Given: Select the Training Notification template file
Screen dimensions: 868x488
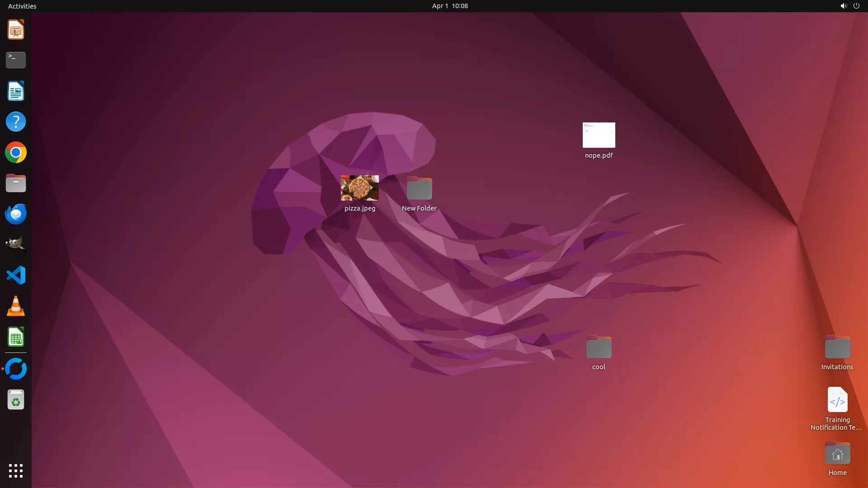Looking at the screenshot, I should 837,400.
